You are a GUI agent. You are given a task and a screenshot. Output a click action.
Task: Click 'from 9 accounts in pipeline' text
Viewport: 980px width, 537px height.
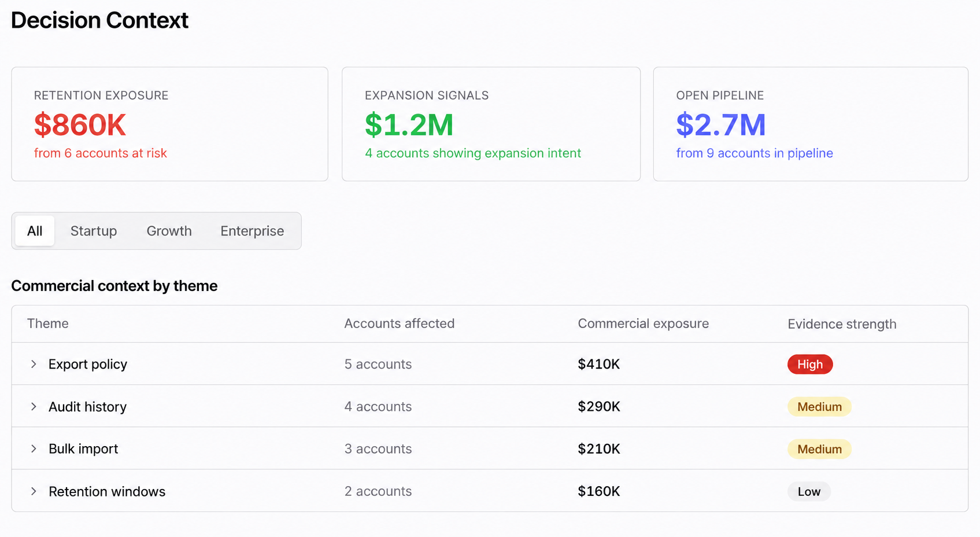pyautogui.click(x=755, y=153)
